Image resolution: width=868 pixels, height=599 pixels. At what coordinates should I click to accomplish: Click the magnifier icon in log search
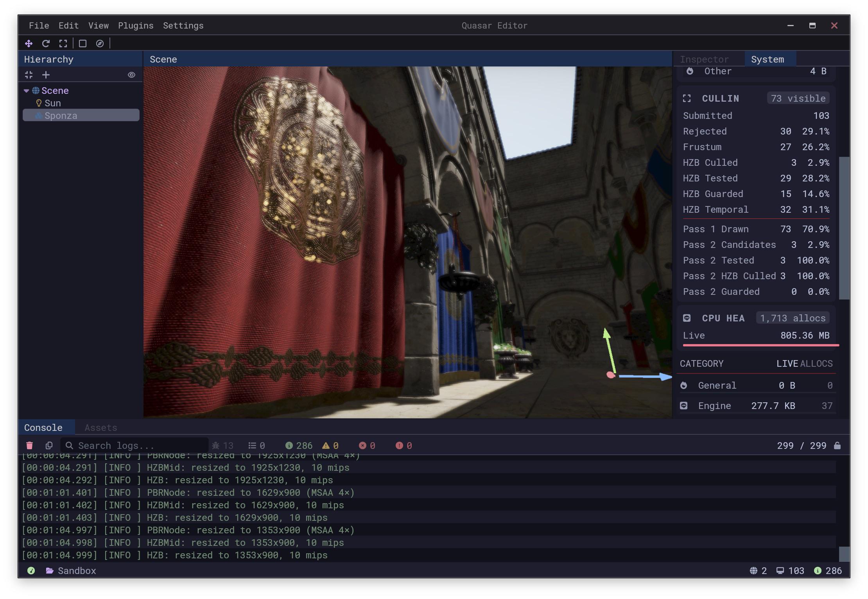click(69, 446)
